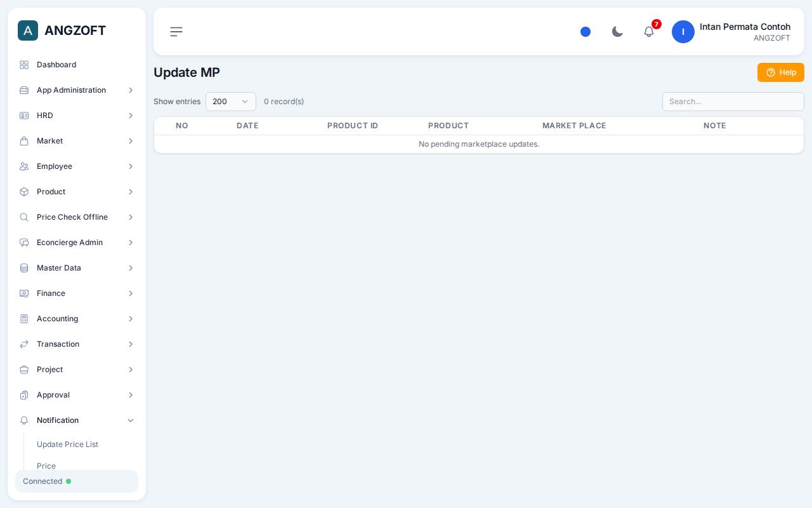Screen dimensions: 812x508
Task: Select the Price submenu item
Action: click(x=46, y=466)
